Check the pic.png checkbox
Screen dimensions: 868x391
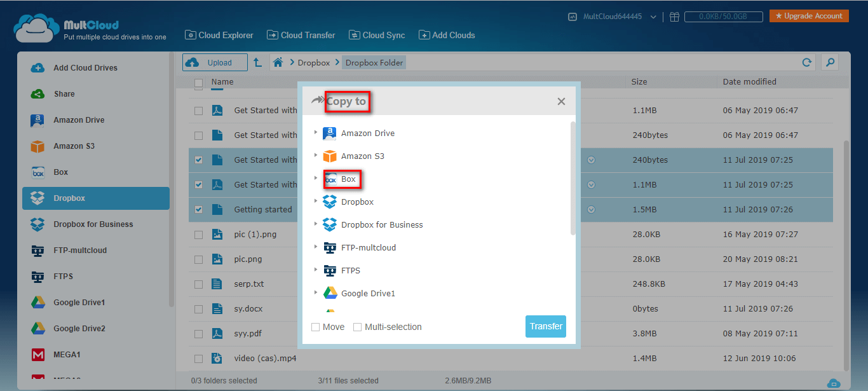[x=199, y=259]
